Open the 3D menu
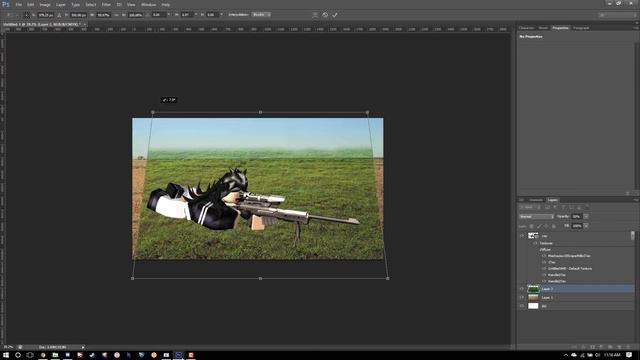 point(119,4)
